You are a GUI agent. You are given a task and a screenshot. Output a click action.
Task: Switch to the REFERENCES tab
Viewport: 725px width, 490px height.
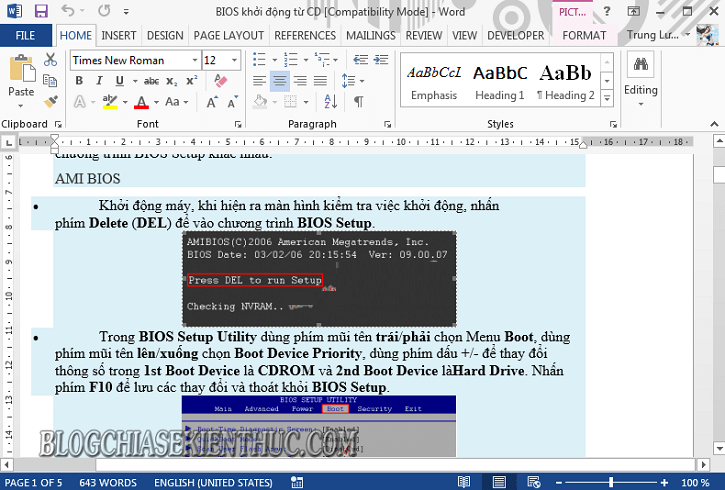(x=305, y=36)
